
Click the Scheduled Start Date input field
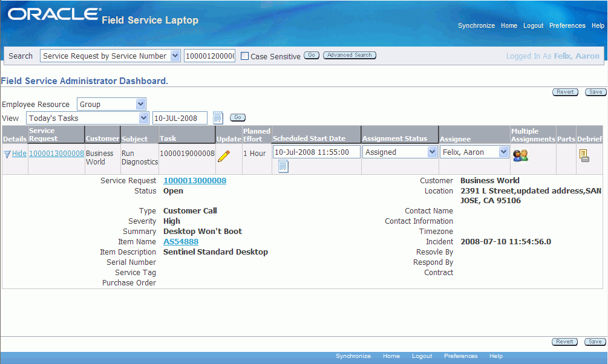tap(316, 152)
